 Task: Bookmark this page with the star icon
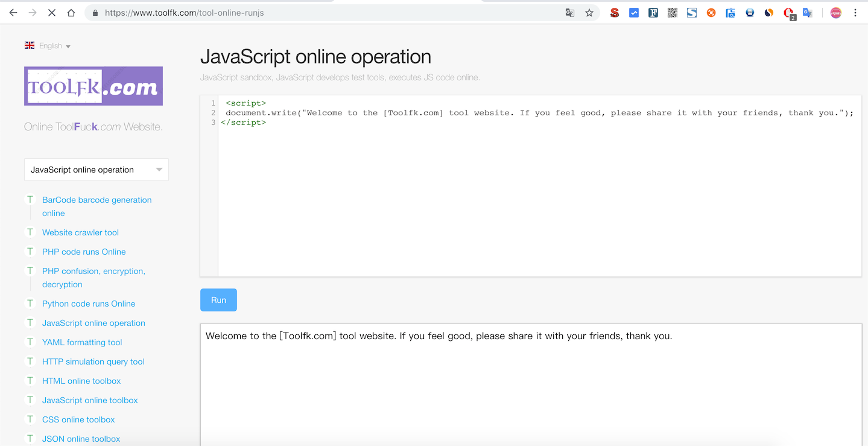[x=589, y=13]
